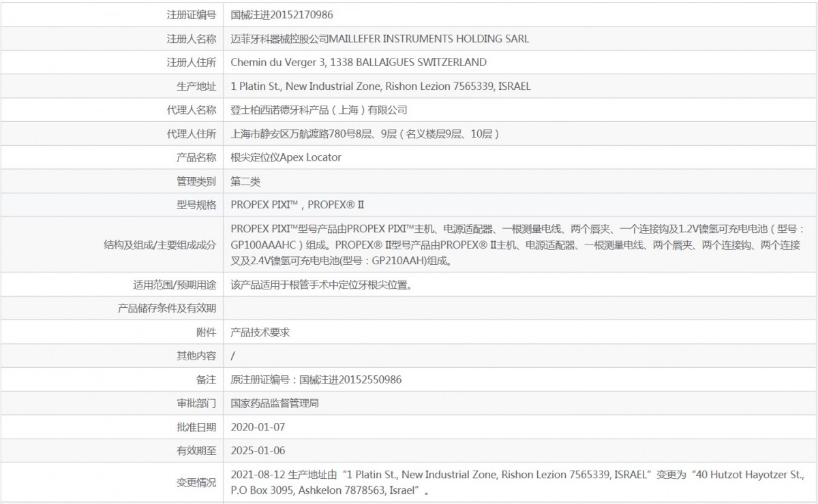Select the 审批部门 label
The width and height of the screenshot is (818, 504).
(196, 403)
